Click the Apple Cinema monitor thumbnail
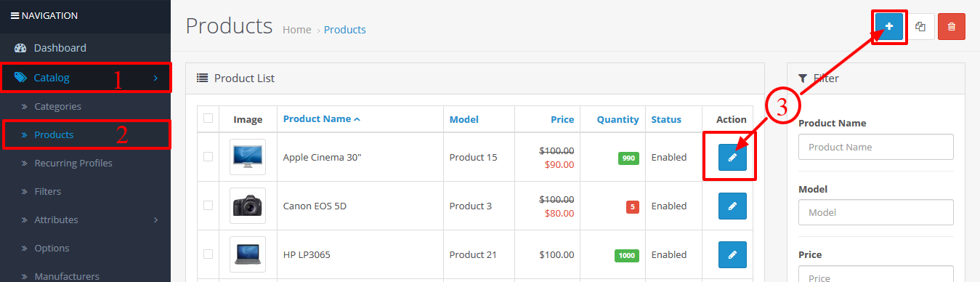Viewport: 980px width, 282px height. [x=248, y=157]
